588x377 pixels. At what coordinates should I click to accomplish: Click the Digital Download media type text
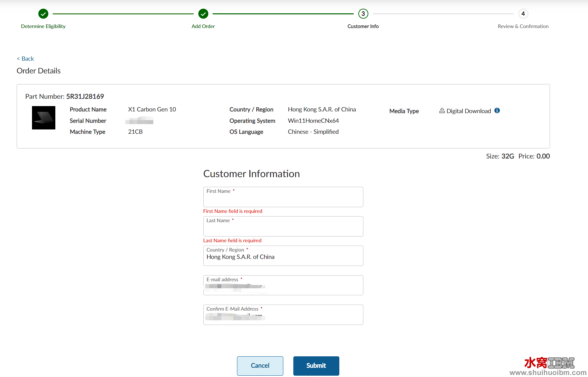[469, 111]
